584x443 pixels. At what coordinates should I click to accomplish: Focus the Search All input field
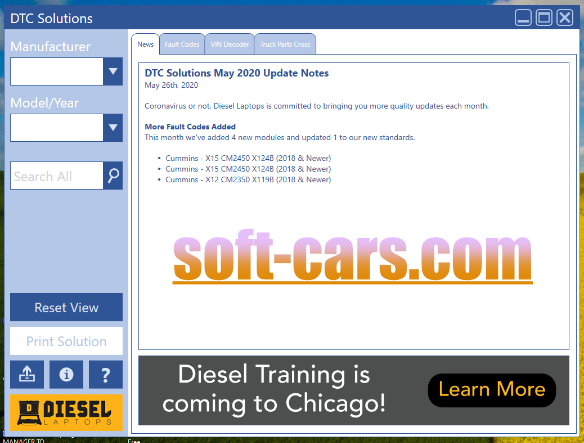pos(57,175)
